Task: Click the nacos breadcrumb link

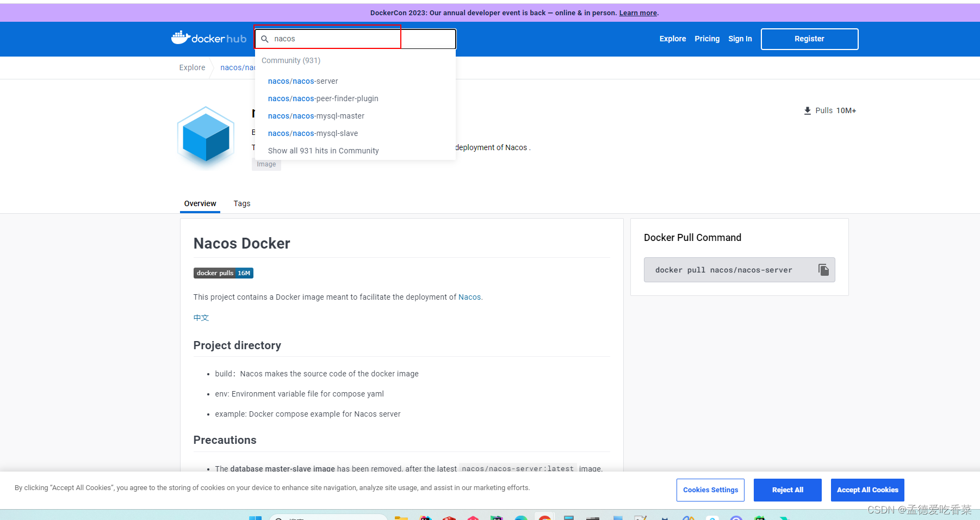Action: pos(238,67)
